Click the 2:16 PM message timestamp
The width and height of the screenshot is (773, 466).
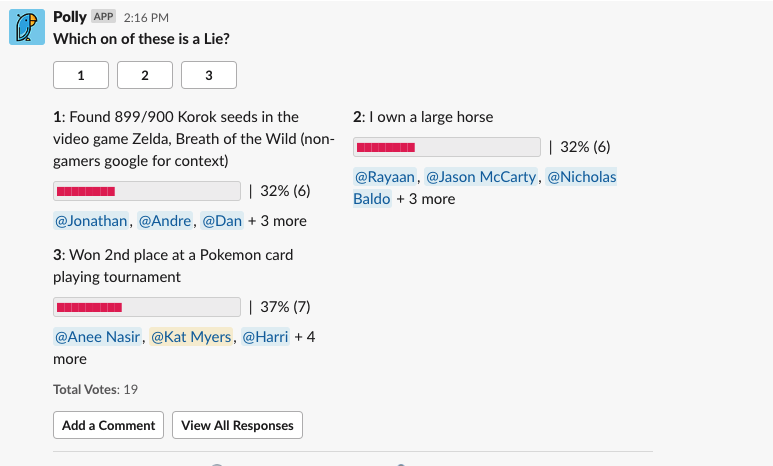coord(146,18)
